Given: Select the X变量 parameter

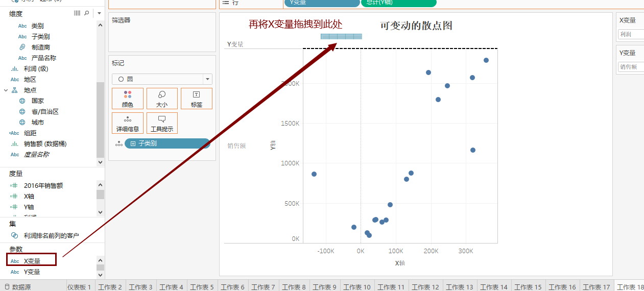Looking at the screenshot, I should tap(32, 261).
